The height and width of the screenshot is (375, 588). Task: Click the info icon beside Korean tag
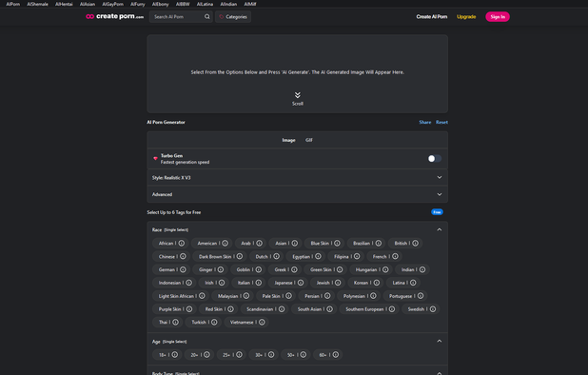pos(377,283)
